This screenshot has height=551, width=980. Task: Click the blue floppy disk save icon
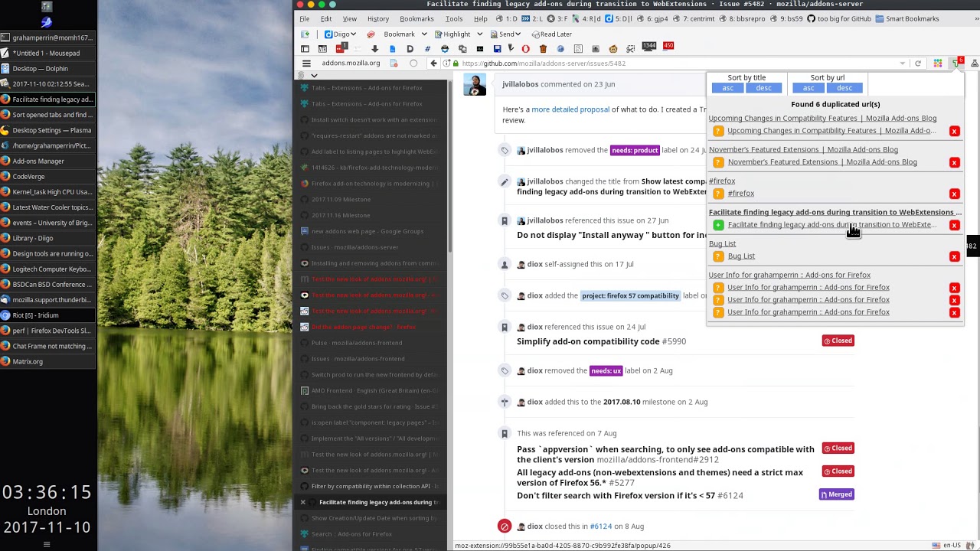[x=497, y=49]
